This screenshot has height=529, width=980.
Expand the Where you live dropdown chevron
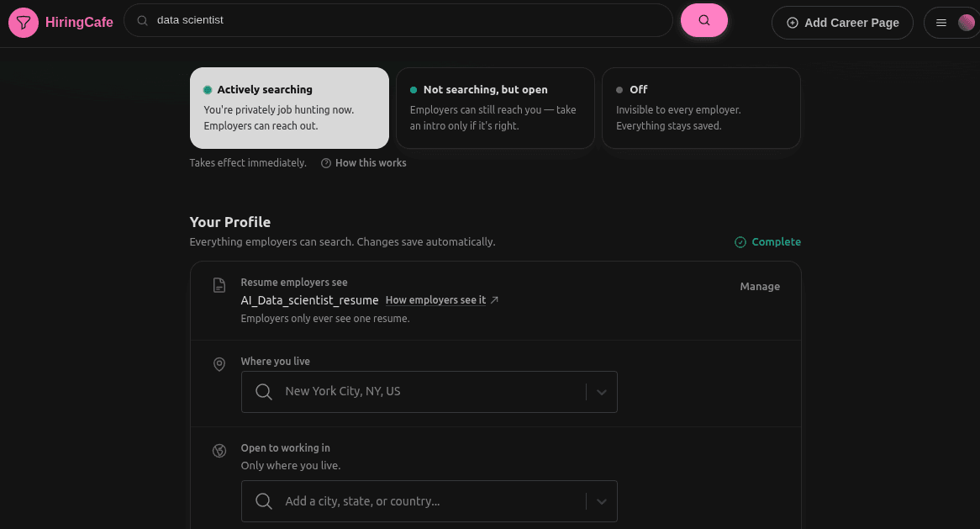coord(601,392)
